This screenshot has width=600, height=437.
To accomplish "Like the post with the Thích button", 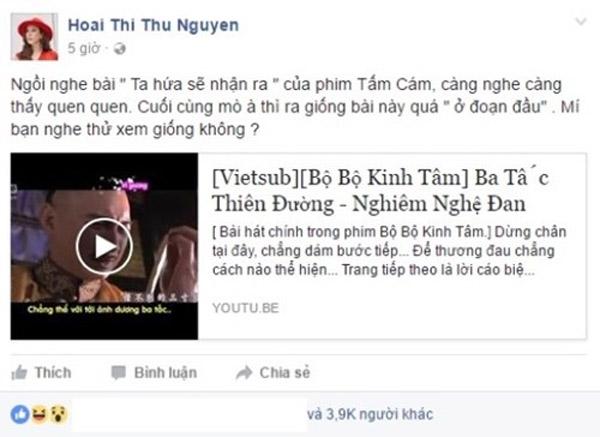I will point(41,372).
